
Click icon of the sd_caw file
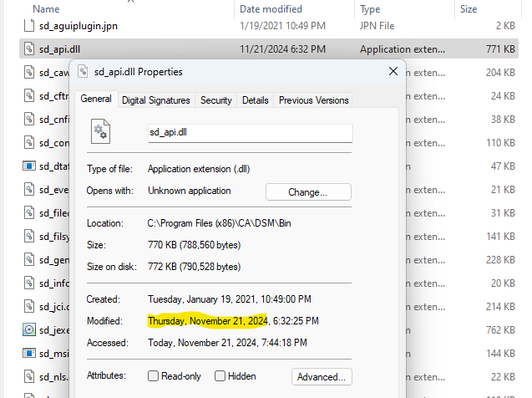pyautogui.click(x=29, y=73)
